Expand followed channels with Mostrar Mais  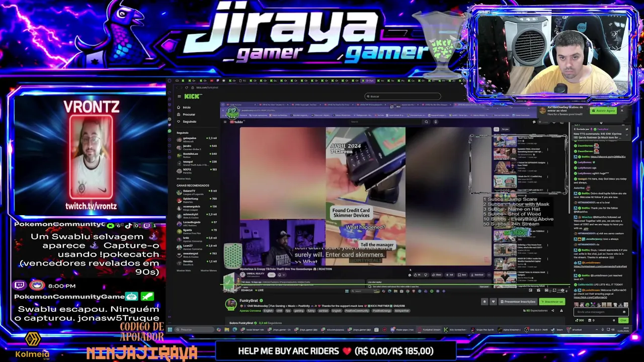[x=184, y=178]
